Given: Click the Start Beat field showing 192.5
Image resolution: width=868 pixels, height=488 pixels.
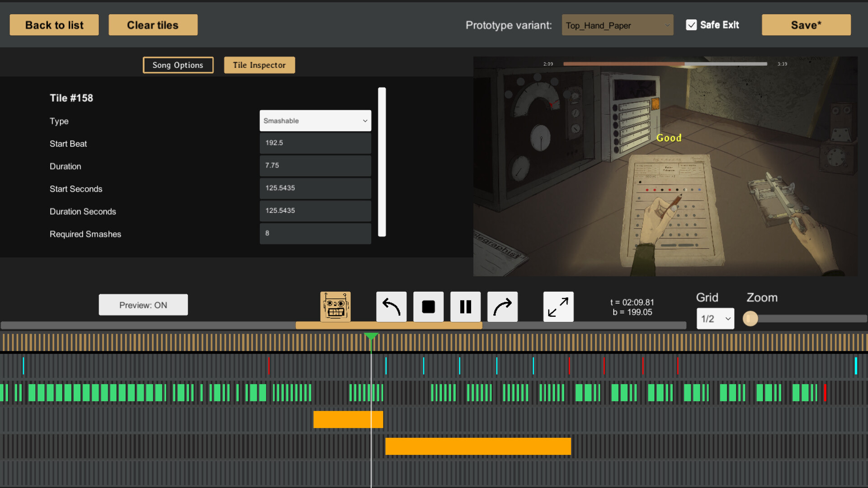Looking at the screenshot, I should 315,143.
